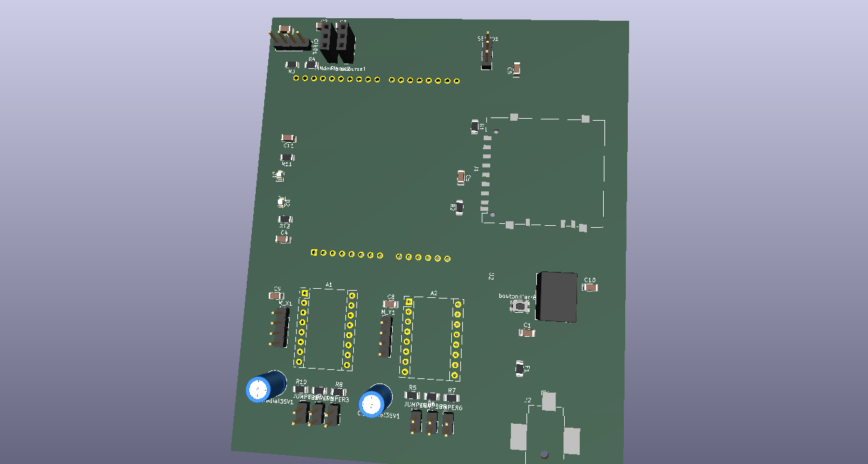
Task: Click the blue electrolytic capacitor near R5
Action: pyautogui.click(x=376, y=400)
